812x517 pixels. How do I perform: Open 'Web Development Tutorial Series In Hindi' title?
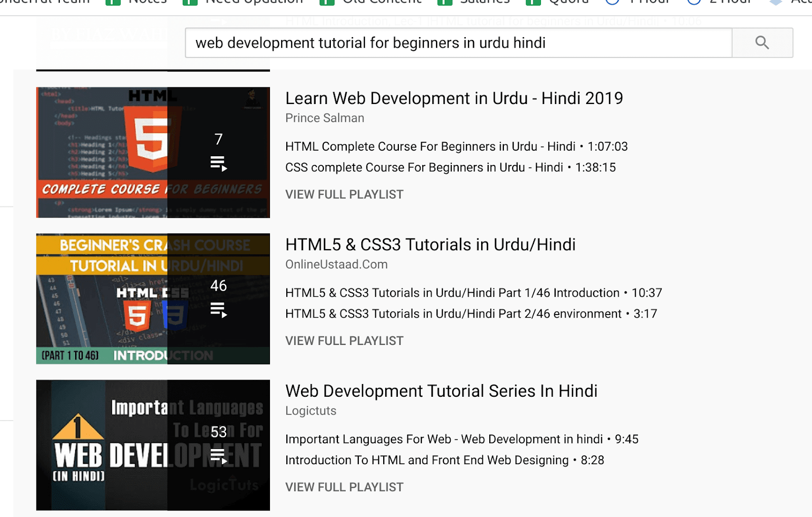coord(442,391)
